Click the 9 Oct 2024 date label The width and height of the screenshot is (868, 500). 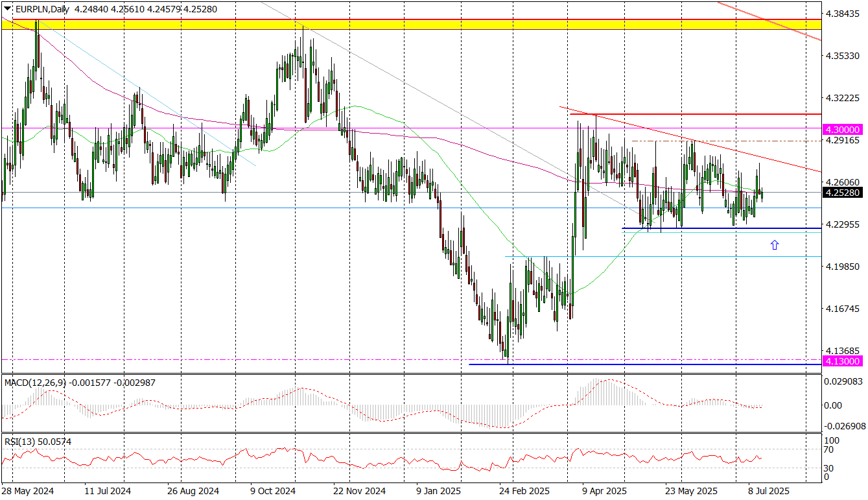(272, 491)
